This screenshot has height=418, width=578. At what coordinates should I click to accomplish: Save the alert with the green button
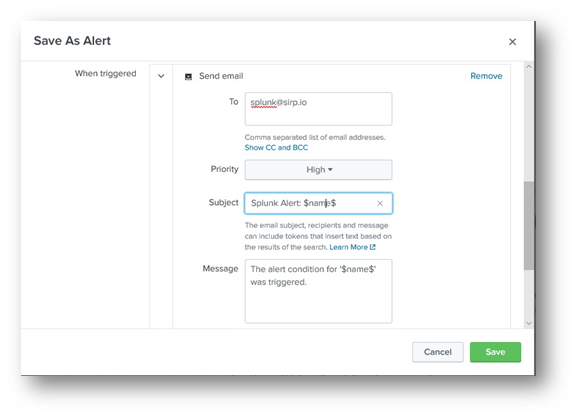(x=495, y=352)
